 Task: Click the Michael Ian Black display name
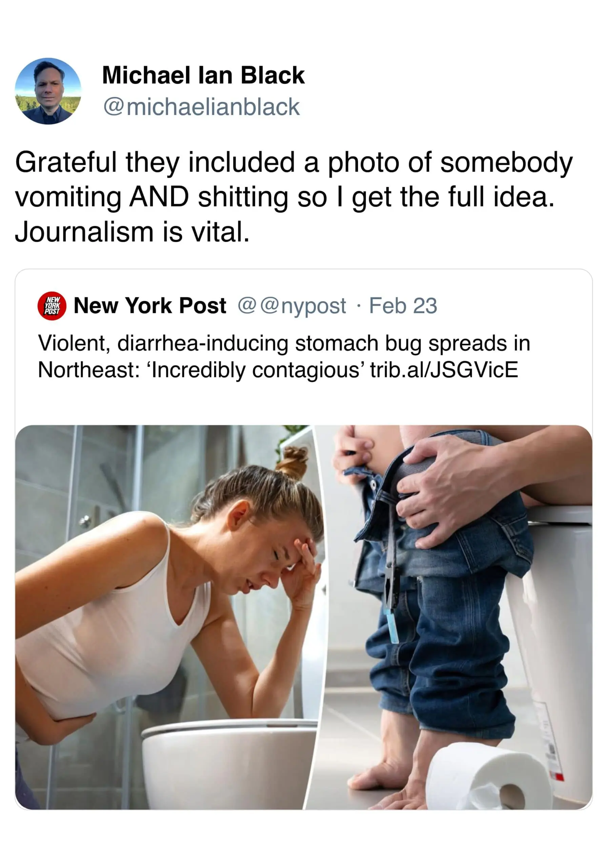[x=203, y=75]
